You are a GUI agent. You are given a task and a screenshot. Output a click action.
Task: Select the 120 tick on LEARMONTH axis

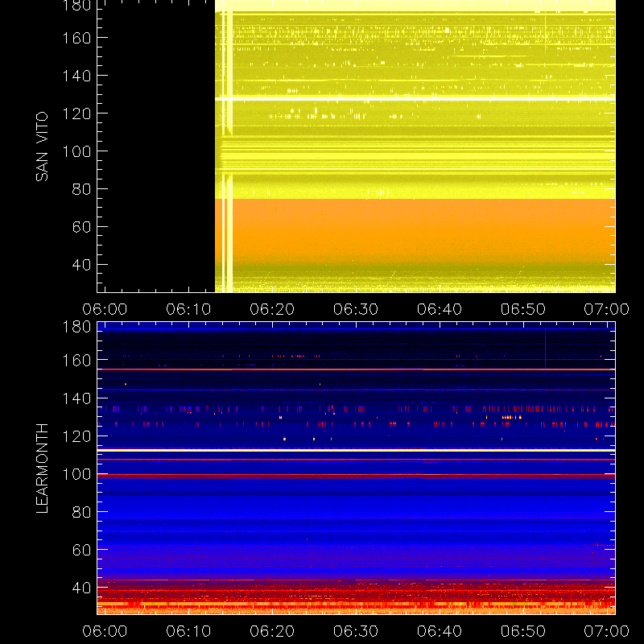click(76, 436)
